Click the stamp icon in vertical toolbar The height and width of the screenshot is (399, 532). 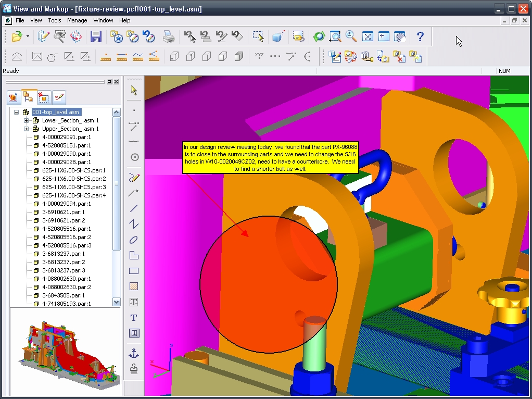click(134, 369)
